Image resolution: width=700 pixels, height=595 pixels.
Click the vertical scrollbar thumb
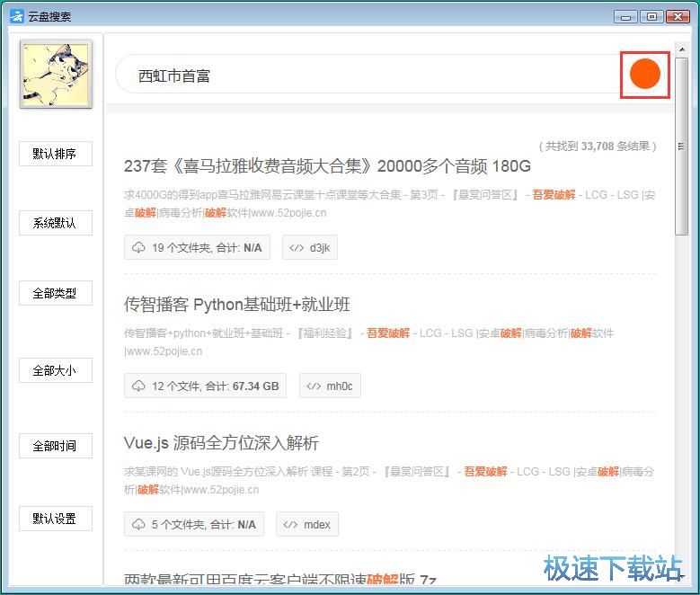(681, 147)
